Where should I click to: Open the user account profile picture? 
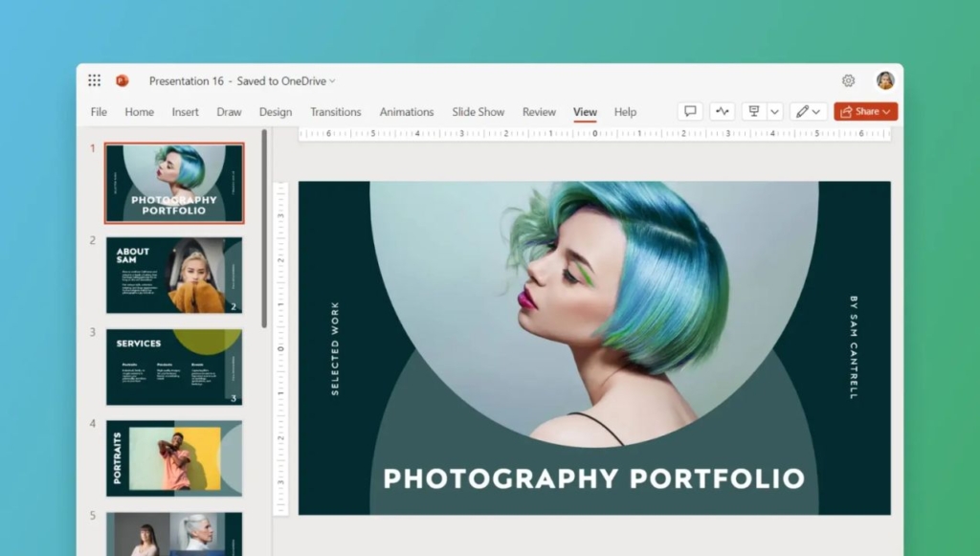tap(885, 81)
